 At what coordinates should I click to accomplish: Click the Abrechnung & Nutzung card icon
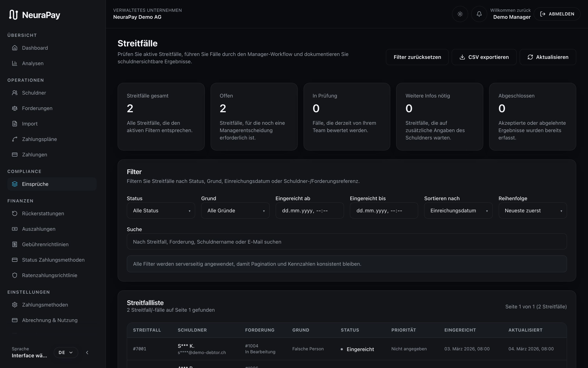tap(15, 320)
